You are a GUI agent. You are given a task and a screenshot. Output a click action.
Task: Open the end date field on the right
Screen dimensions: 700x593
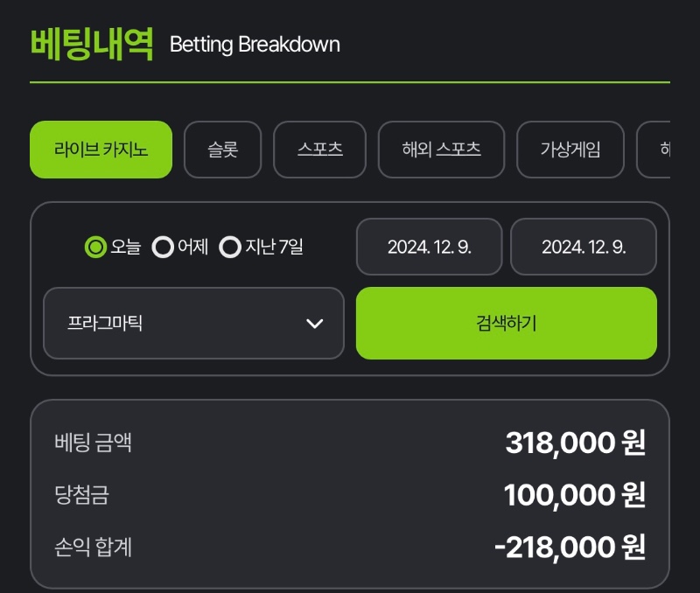tap(584, 247)
